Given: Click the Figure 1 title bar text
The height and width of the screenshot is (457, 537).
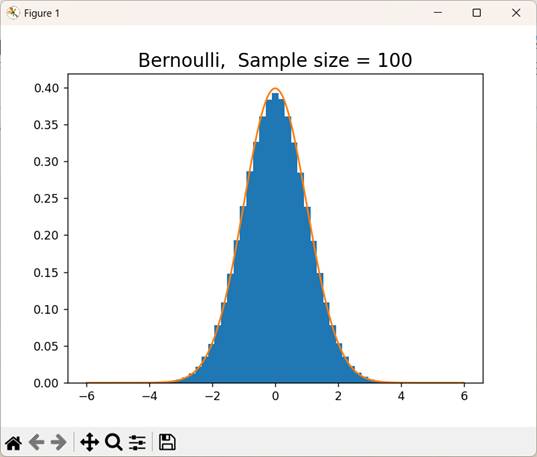Looking at the screenshot, I should tap(42, 13).
